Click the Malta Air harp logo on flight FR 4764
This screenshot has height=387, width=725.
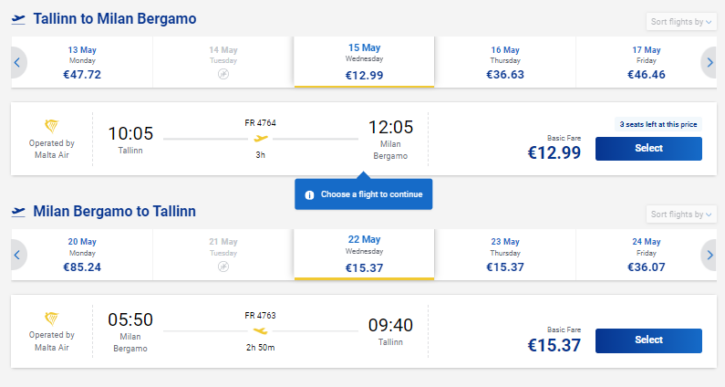click(x=51, y=126)
